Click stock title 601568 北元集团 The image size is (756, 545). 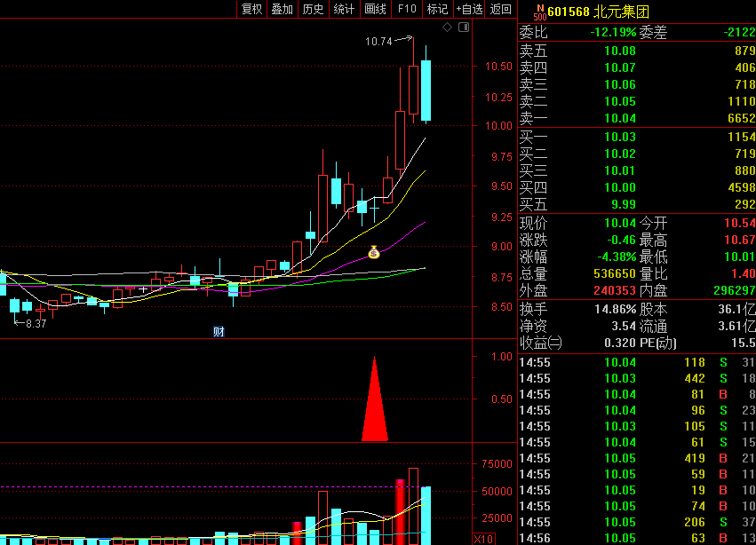(599, 12)
